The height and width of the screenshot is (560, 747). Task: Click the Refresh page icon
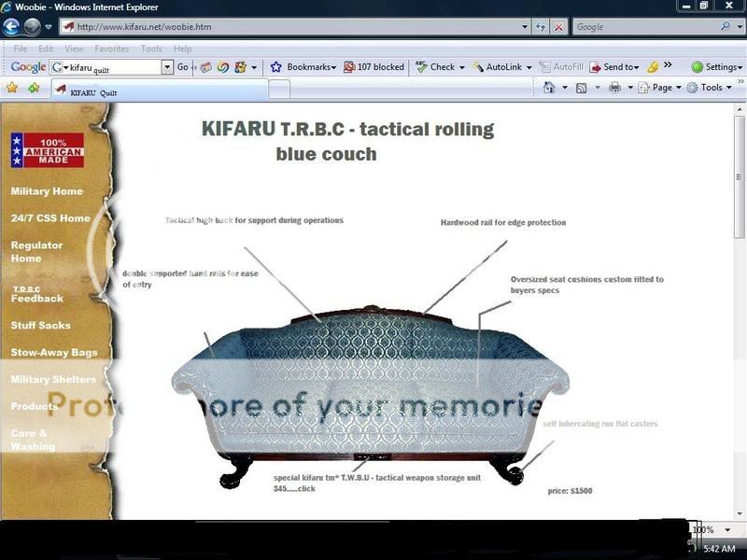click(x=541, y=27)
